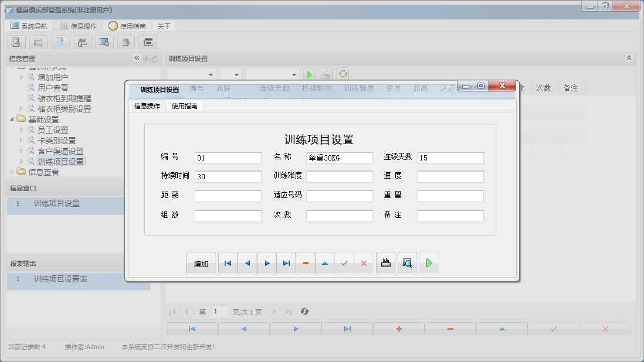Select the magnifier search icon in main toolbar

click(x=16, y=42)
